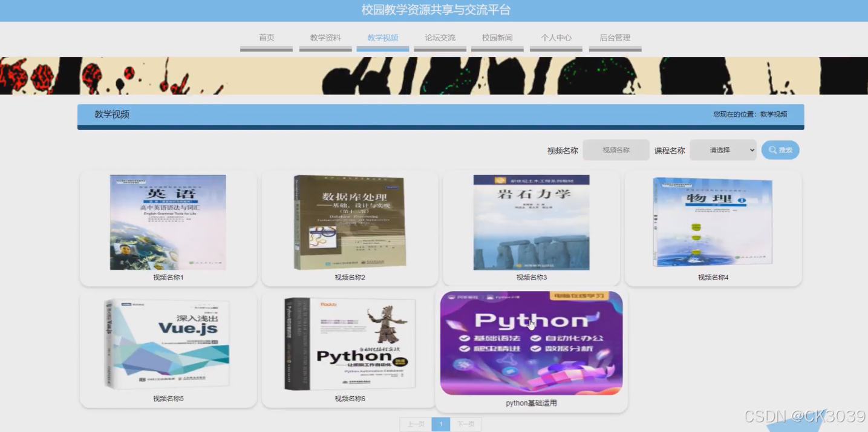Click the 校园教学资源共享与交流平台 site title
This screenshot has width=868, height=432.
pos(436,10)
